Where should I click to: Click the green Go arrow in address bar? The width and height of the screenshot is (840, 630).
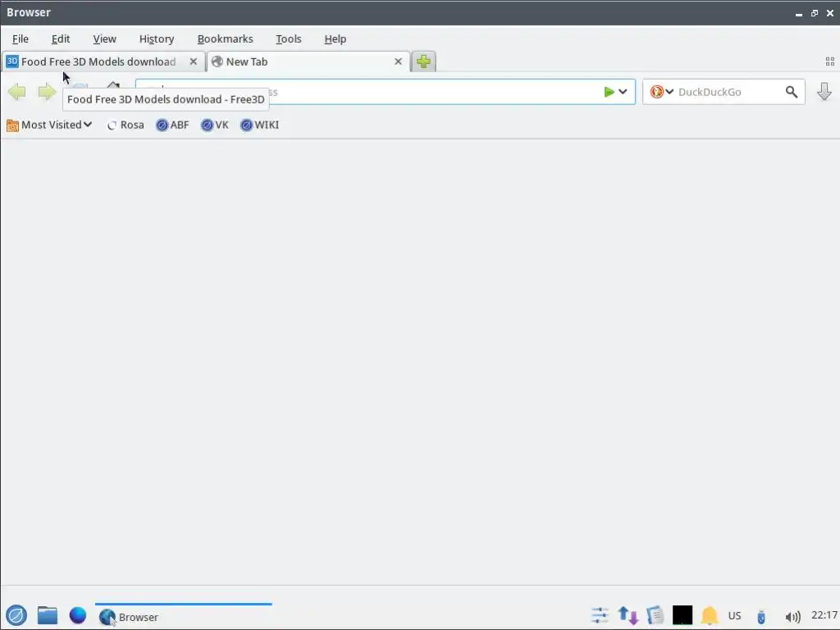click(609, 92)
